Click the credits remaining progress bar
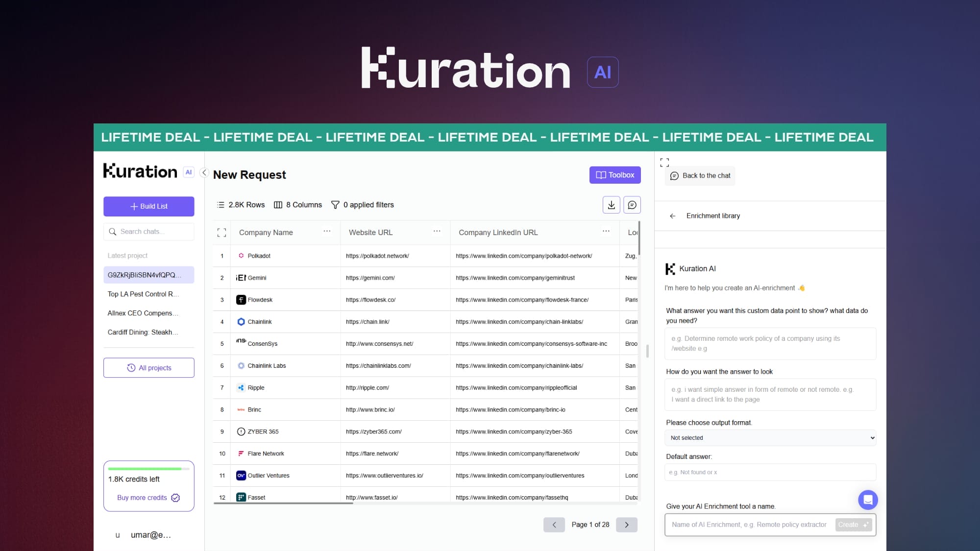Image resolution: width=980 pixels, height=551 pixels. click(x=148, y=469)
